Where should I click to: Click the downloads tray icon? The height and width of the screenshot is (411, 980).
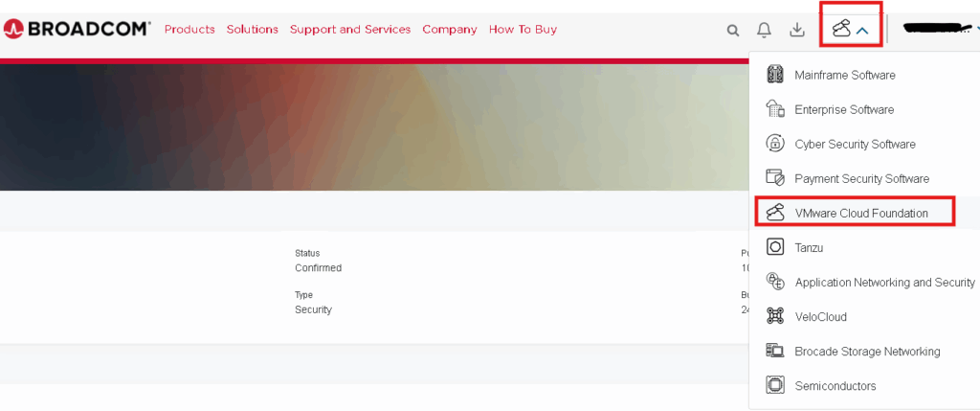pos(797,30)
